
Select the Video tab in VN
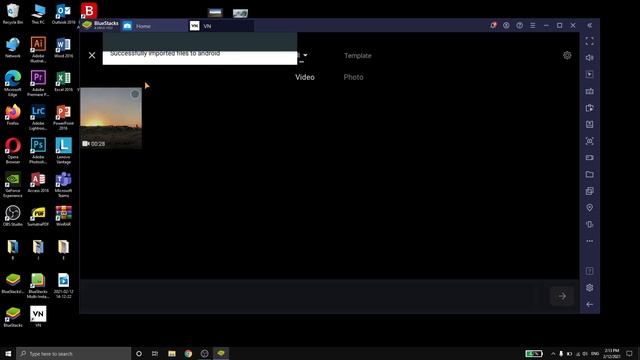point(305,77)
